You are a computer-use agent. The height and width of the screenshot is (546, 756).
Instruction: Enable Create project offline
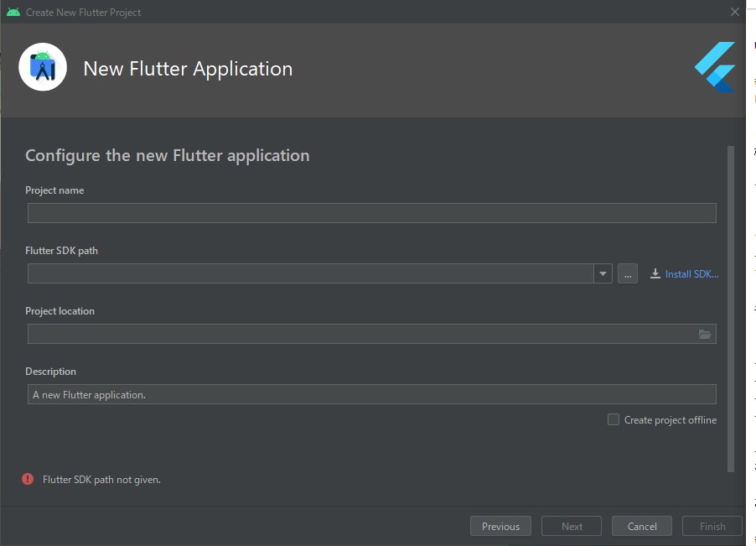pyautogui.click(x=614, y=419)
